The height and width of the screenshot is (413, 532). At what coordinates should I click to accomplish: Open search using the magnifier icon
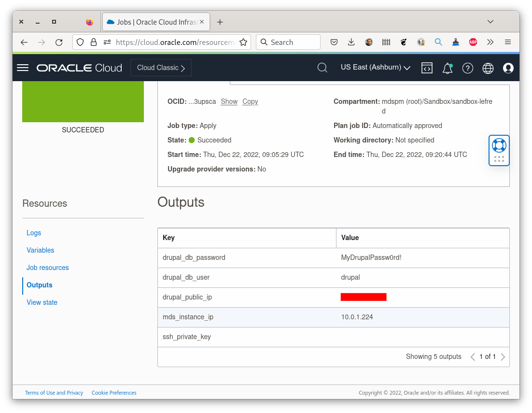322,68
